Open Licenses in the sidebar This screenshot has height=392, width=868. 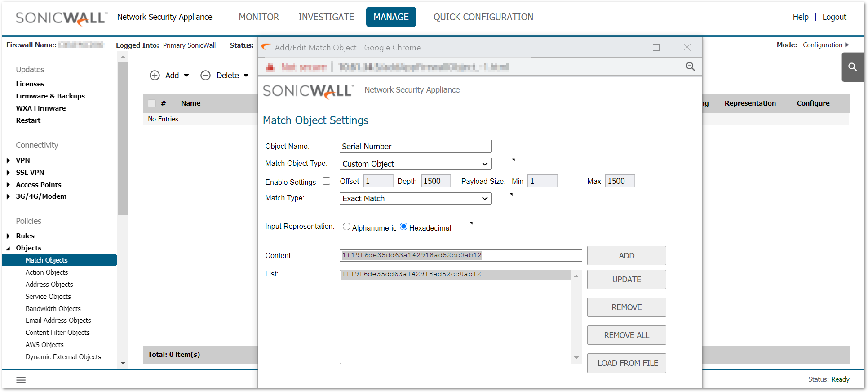point(30,84)
